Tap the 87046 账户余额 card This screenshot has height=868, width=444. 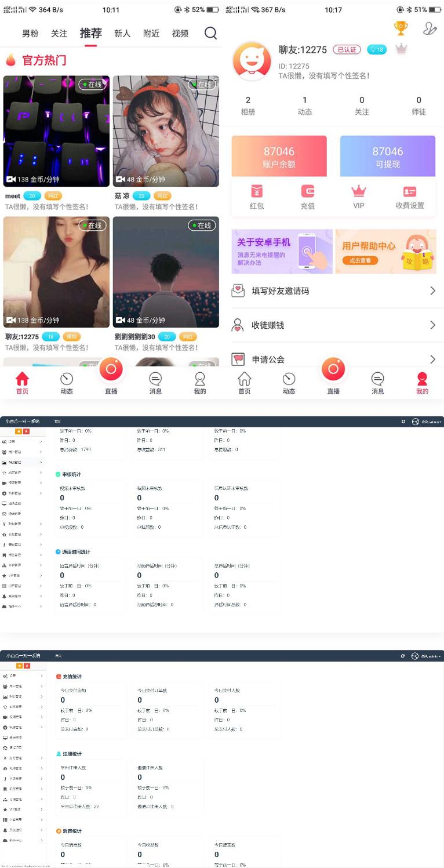click(x=279, y=157)
